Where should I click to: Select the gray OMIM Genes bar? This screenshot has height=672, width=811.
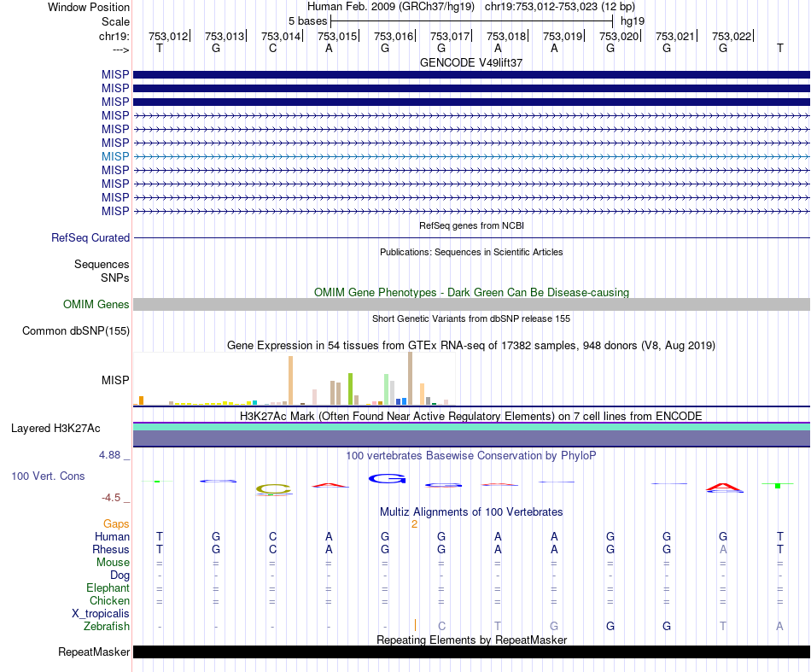(471, 304)
